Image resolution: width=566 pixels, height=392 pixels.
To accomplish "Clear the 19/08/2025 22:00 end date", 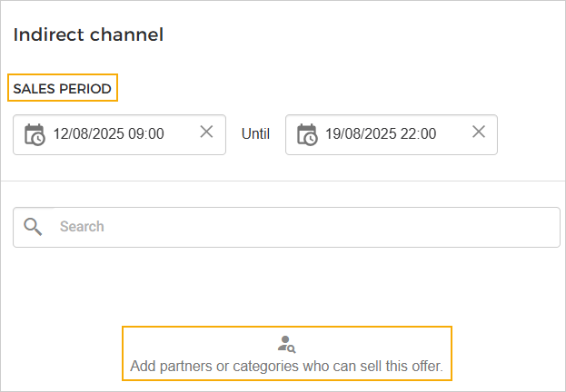I will pos(479,132).
